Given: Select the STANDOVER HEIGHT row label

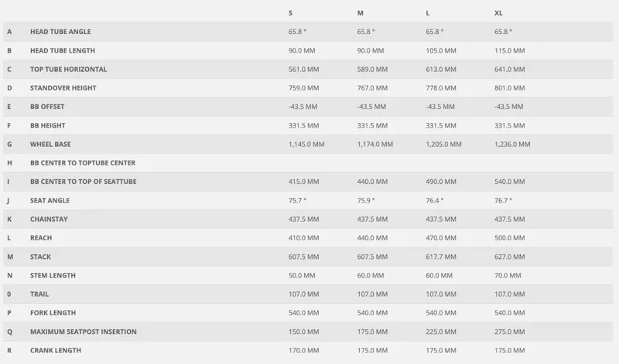Looking at the screenshot, I should coord(63,88).
